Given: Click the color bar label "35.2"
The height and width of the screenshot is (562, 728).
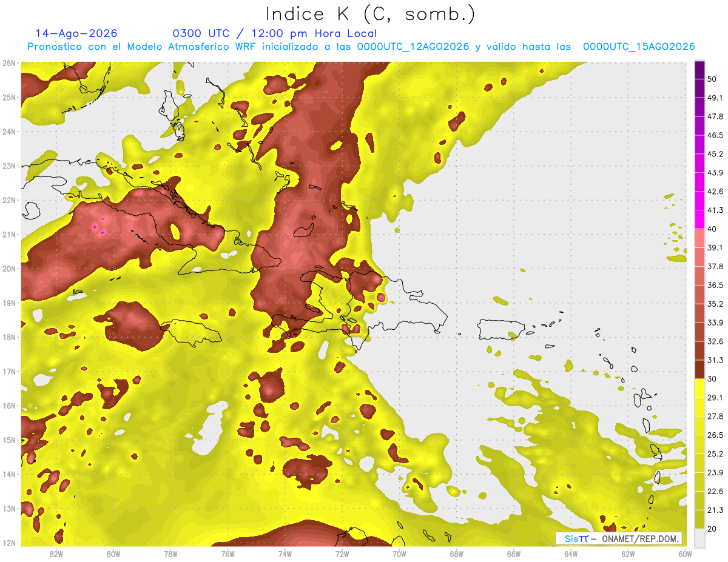Looking at the screenshot, I should pyautogui.click(x=715, y=304).
